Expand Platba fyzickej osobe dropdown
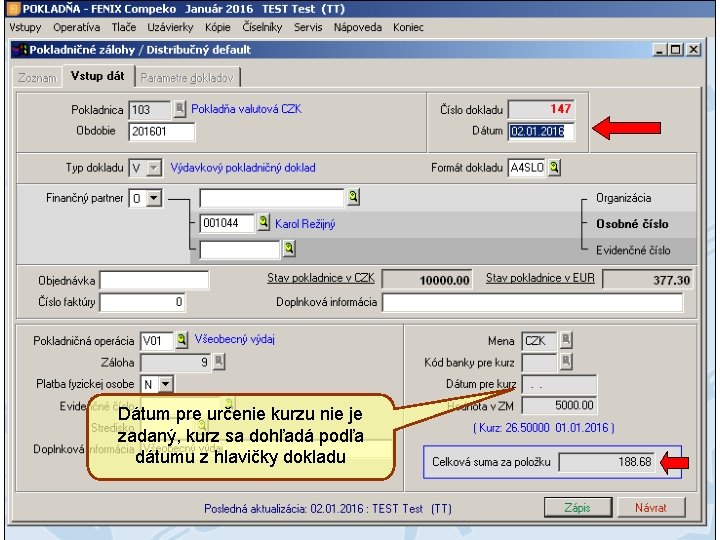Screen dimensions: 720x540 (166, 383)
